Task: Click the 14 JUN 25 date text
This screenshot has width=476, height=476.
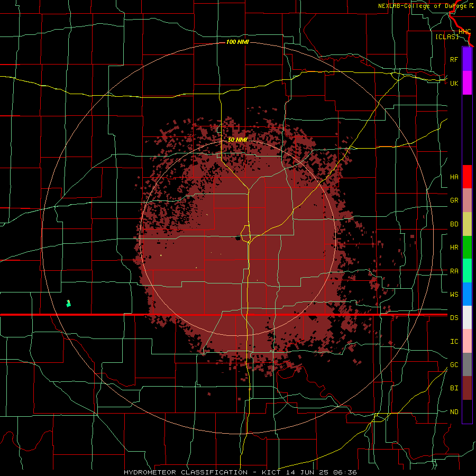Action: pyautogui.click(x=307, y=472)
